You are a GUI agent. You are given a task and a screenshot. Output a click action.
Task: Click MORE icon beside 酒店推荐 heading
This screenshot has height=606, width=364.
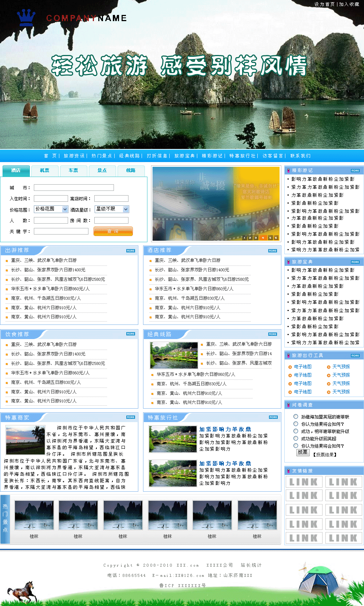[273, 251]
